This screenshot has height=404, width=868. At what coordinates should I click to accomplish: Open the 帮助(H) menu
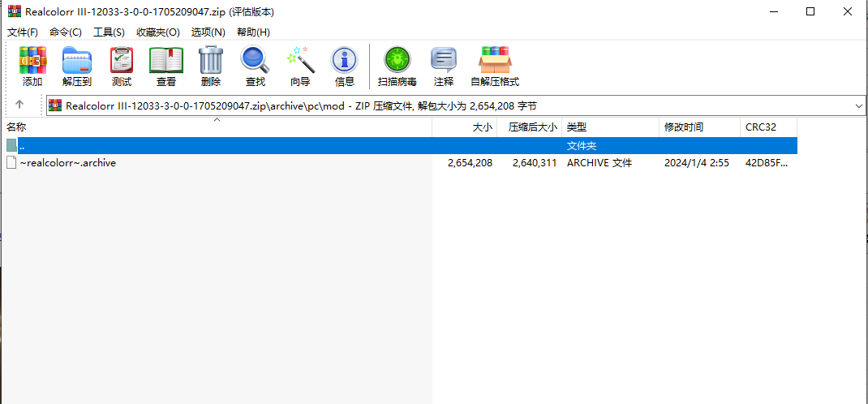pos(253,32)
